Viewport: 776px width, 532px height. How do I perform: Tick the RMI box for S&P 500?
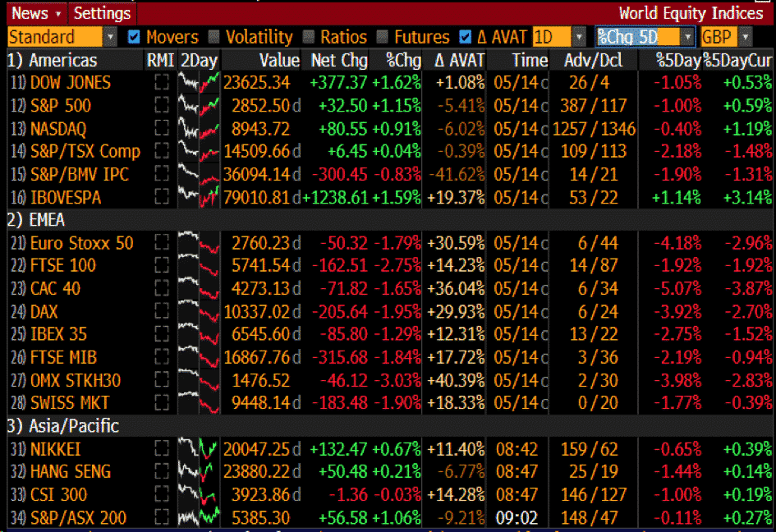point(161,105)
